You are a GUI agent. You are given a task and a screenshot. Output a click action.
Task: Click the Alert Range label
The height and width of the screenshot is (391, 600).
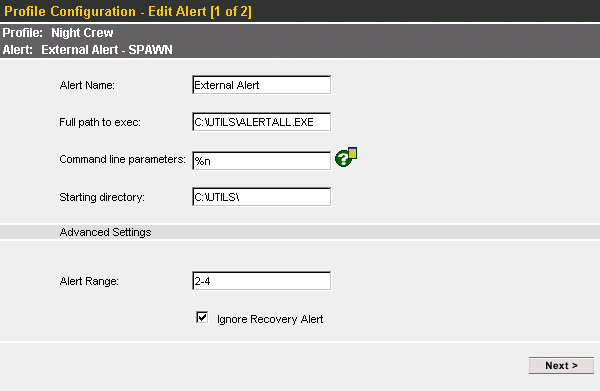[89, 281]
